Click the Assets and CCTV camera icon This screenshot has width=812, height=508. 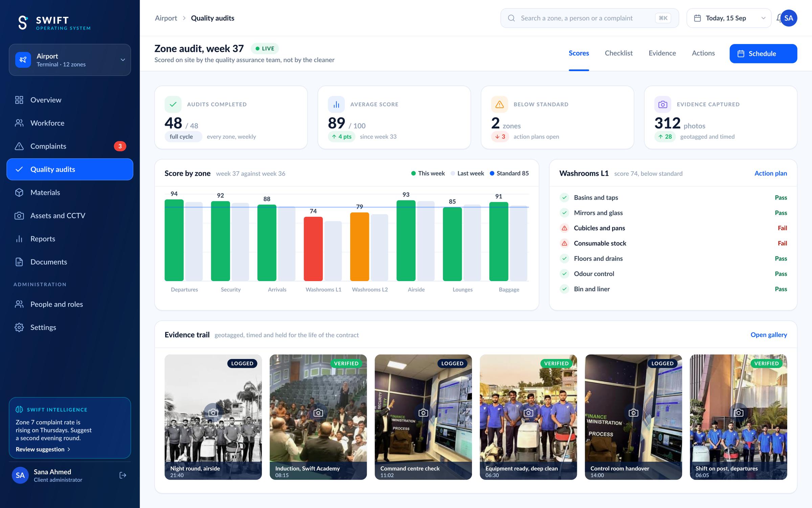pyautogui.click(x=19, y=215)
